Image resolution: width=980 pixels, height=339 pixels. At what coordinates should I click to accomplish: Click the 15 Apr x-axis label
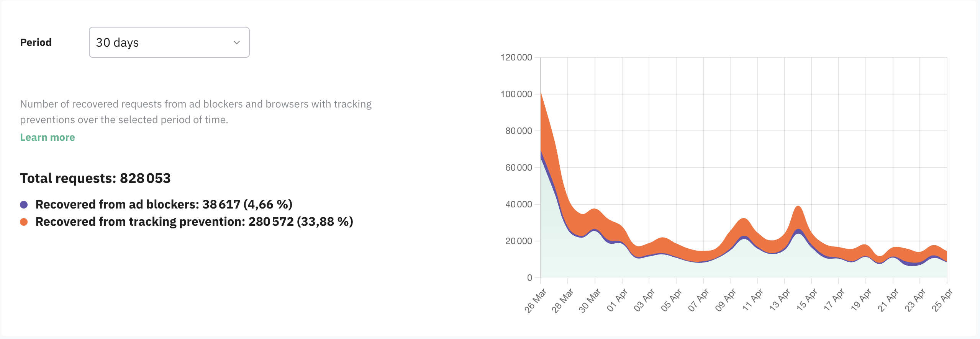click(x=806, y=301)
